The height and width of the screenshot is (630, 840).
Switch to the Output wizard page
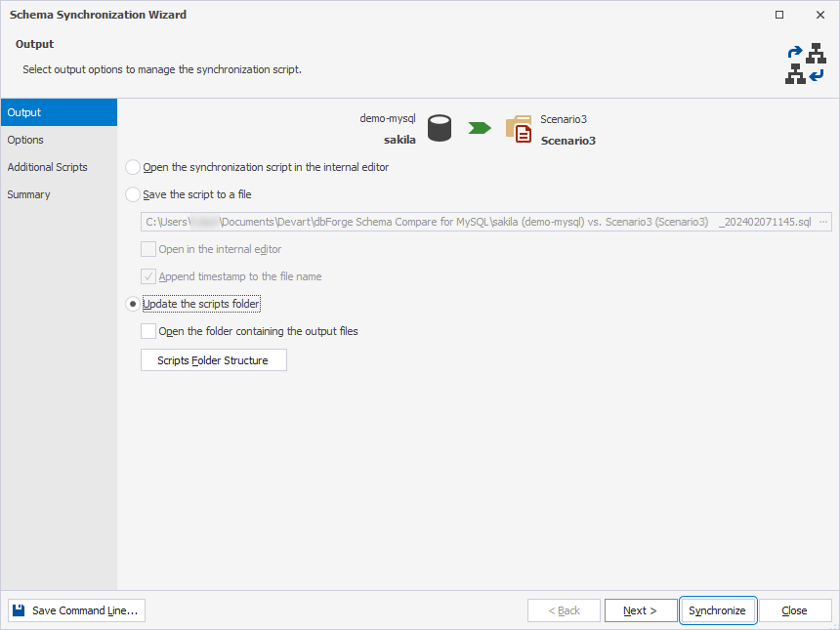59,112
